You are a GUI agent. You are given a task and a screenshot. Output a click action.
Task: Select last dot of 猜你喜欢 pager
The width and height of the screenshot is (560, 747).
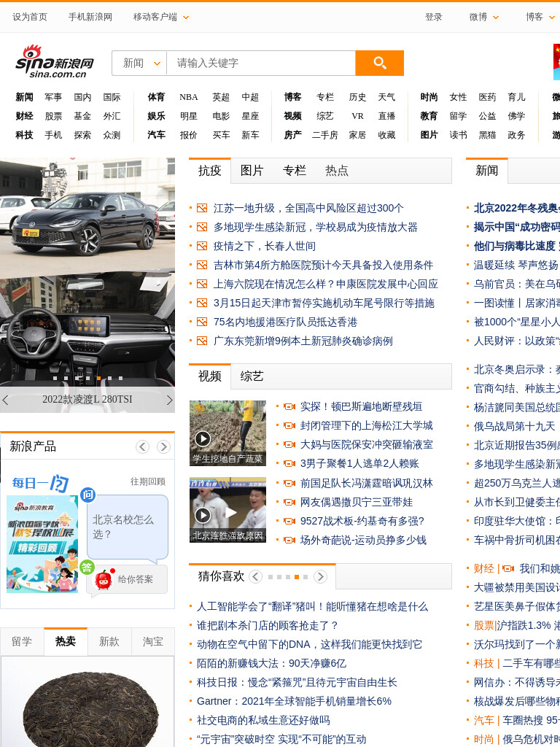(306, 577)
